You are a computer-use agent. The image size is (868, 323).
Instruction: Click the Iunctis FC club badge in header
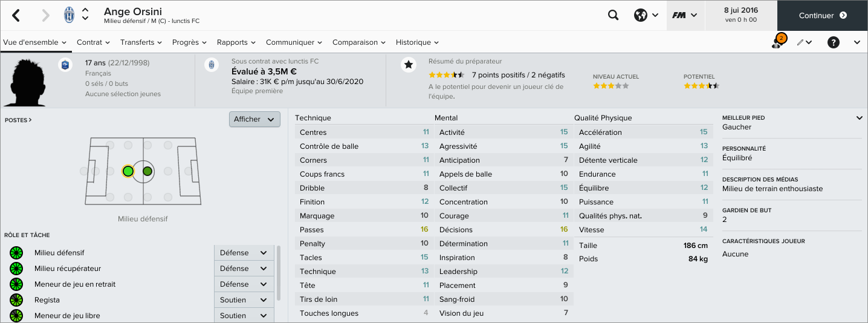tap(69, 16)
